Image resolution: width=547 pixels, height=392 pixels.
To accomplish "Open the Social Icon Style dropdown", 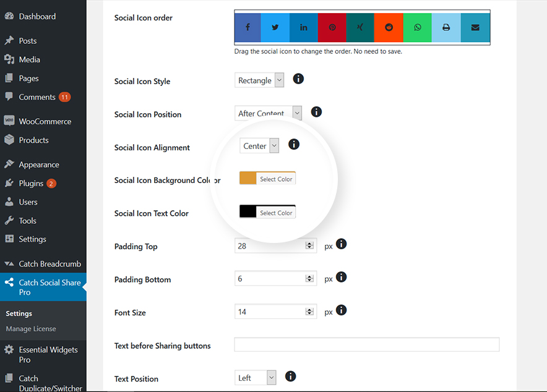I will pos(259,80).
